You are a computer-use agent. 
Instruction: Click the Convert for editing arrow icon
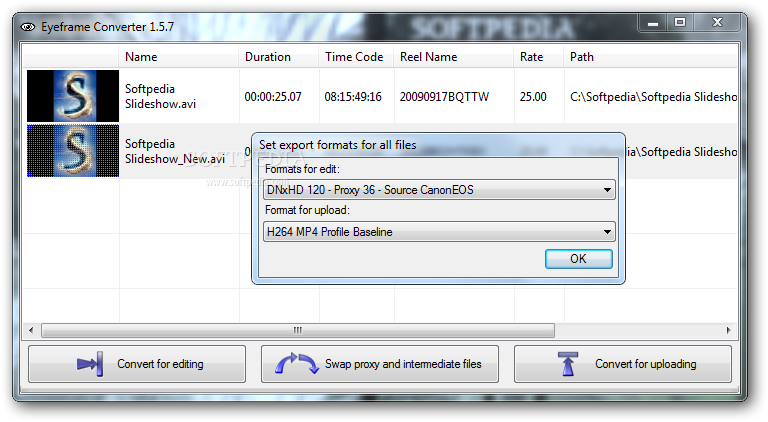[x=90, y=364]
